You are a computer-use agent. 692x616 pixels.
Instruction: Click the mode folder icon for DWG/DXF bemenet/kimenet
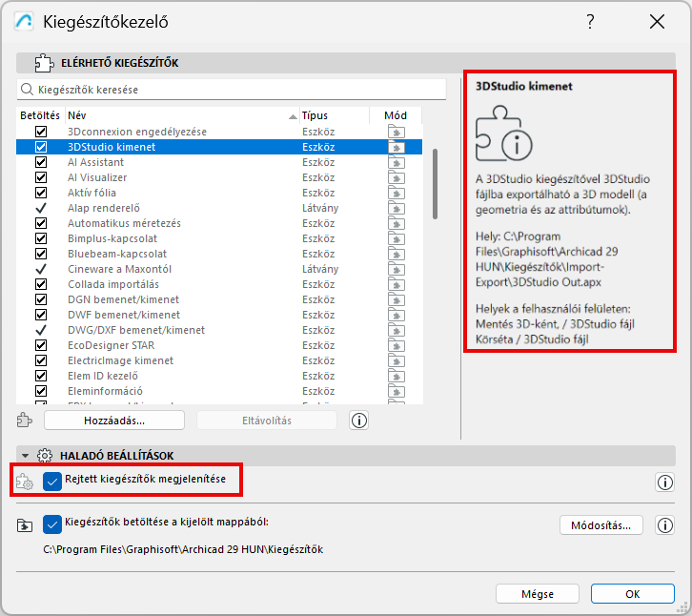pyautogui.click(x=397, y=330)
